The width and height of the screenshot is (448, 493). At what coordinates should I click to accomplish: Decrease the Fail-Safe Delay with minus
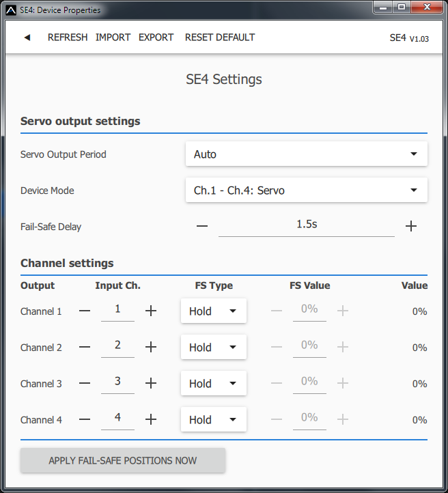[202, 226]
